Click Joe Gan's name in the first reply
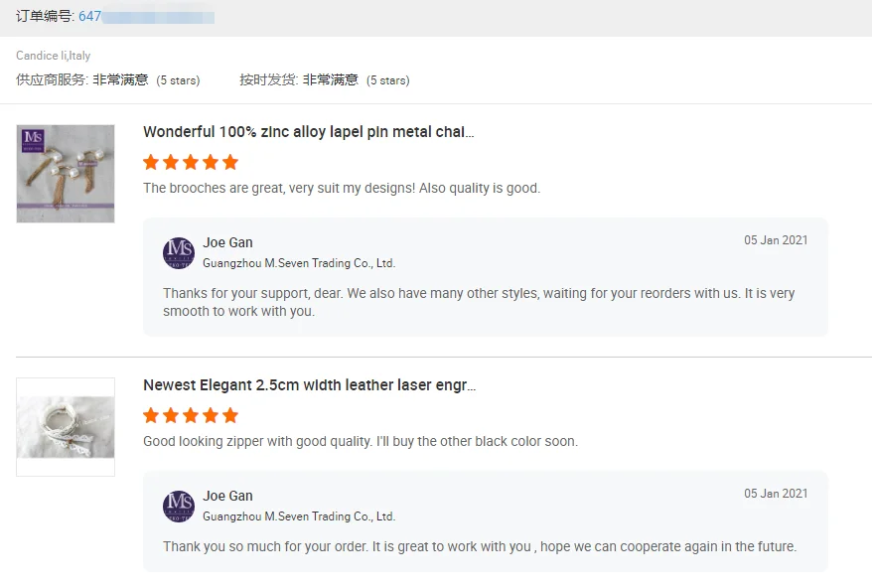This screenshot has height=588, width=872. [227, 242]
